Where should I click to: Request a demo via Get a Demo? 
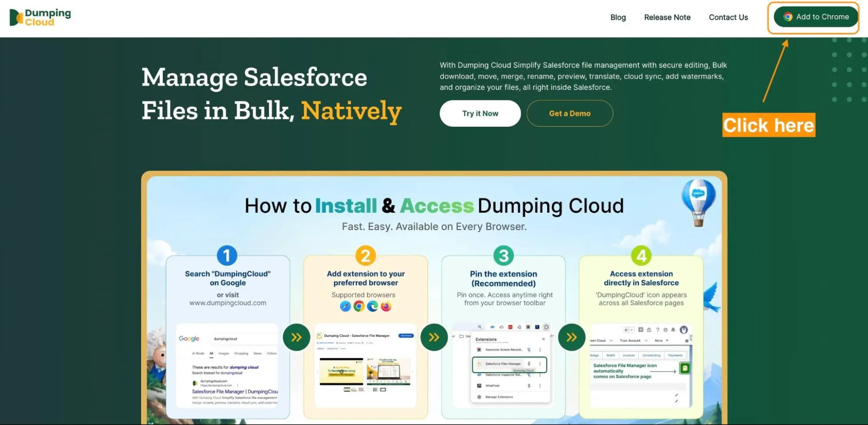(570, 113)
